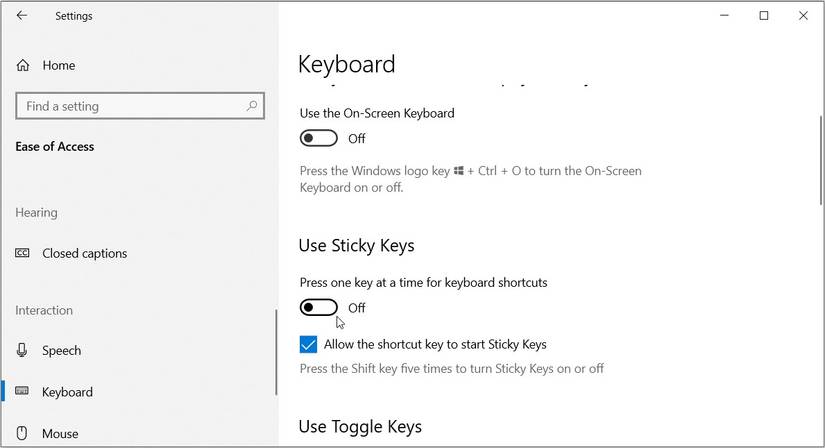Go to the Mouse settings page
The image size is (825, 448).
pos(60,434)
